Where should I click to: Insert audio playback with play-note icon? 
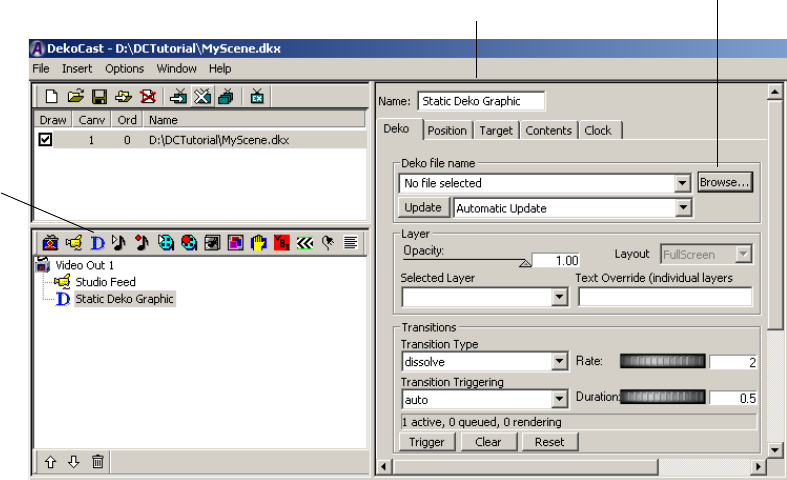click(x=119, y=243)
